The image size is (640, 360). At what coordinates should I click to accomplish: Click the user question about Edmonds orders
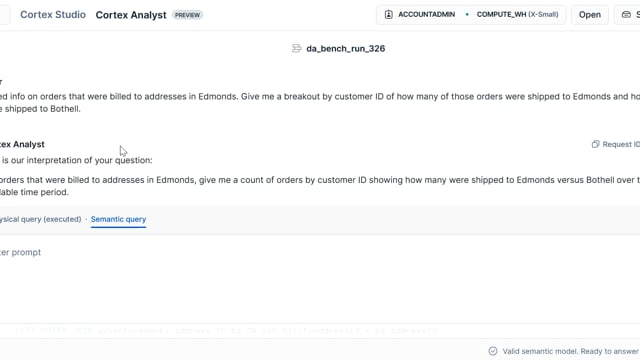pos(320,102)
